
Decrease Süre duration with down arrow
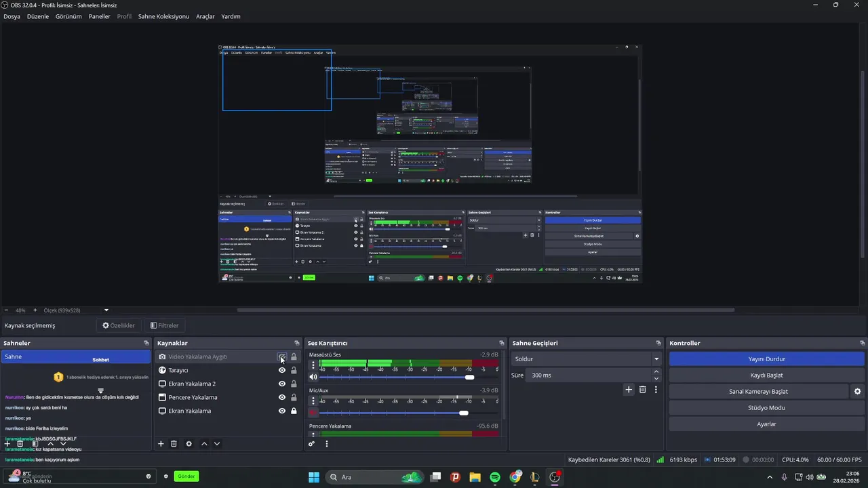[656, 379]
